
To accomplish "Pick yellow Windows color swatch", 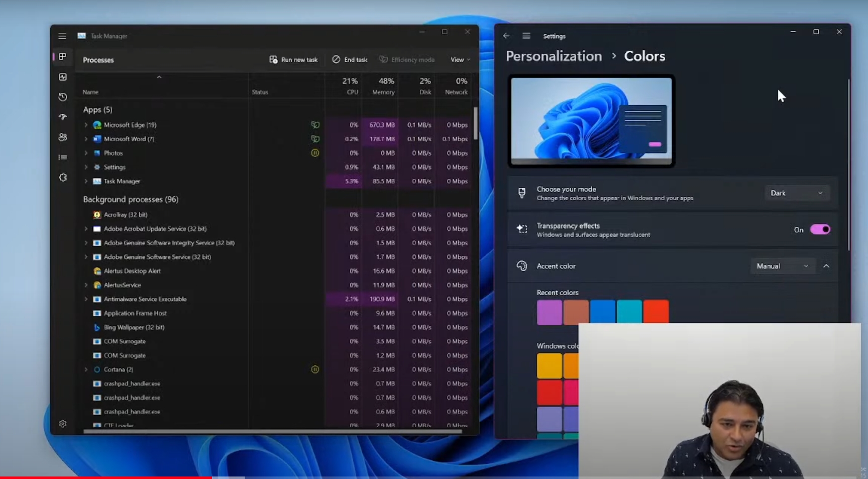I will [x=549, y=366].
